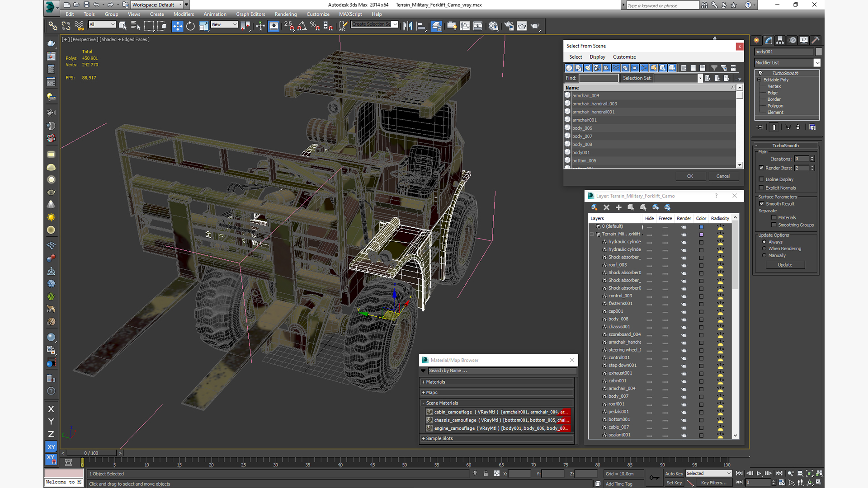This screenshot has width=868, height=488.
Task: Switch to the Utilities command panel
Action: [x=816, y=40]
